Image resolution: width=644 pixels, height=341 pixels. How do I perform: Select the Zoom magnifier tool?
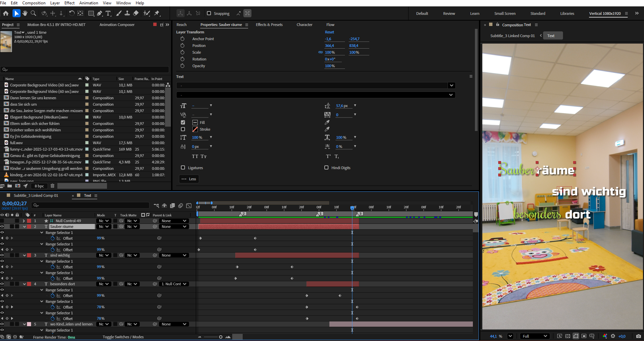point(33,13)
